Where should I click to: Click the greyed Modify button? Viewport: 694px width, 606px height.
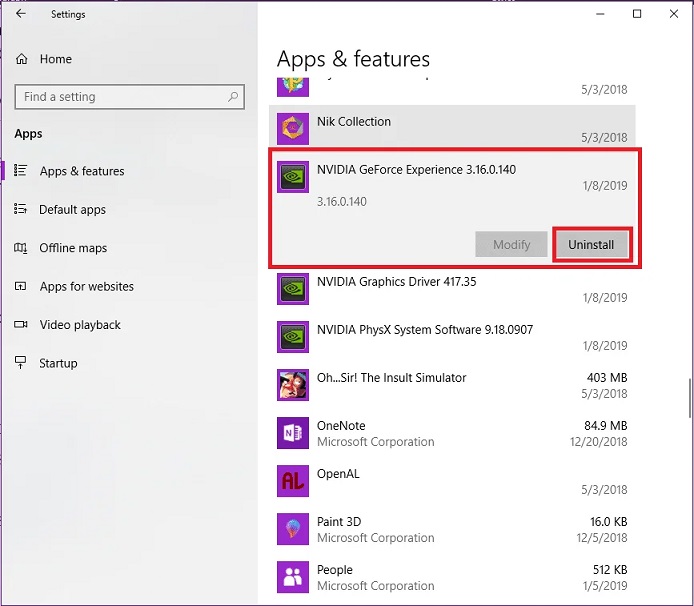(x=511, y=244)
